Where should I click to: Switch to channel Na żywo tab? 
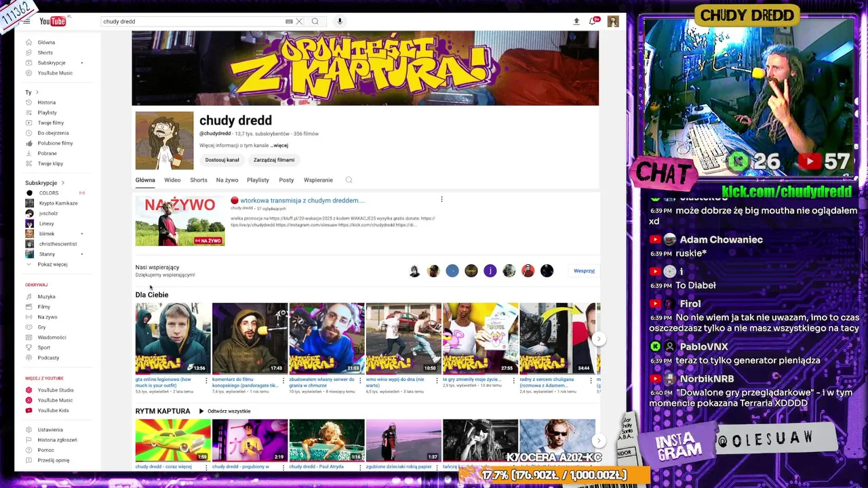[227, 180]
